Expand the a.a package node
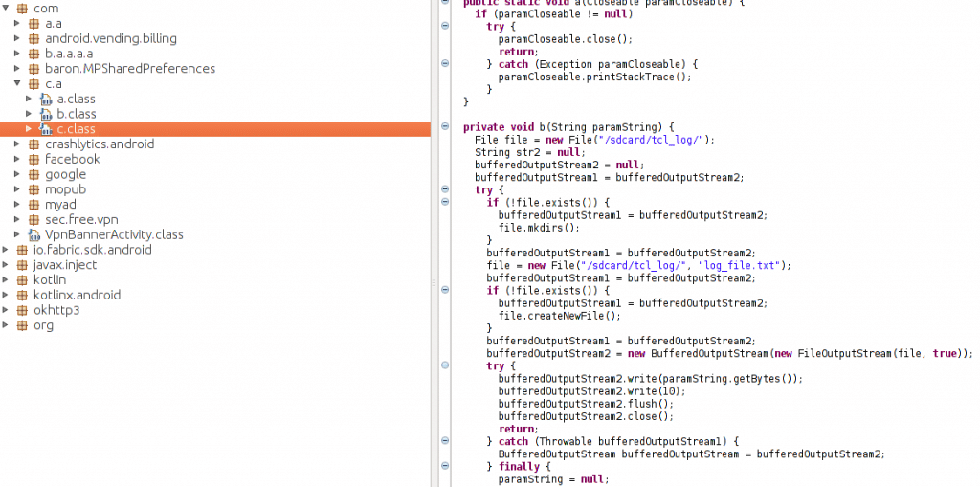 (17, 24)
